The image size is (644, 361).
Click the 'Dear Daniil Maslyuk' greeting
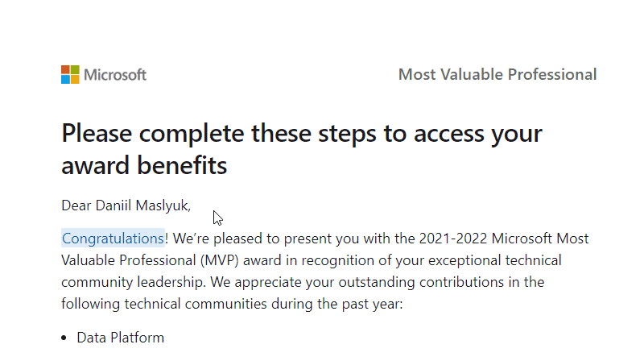[126, 205]
